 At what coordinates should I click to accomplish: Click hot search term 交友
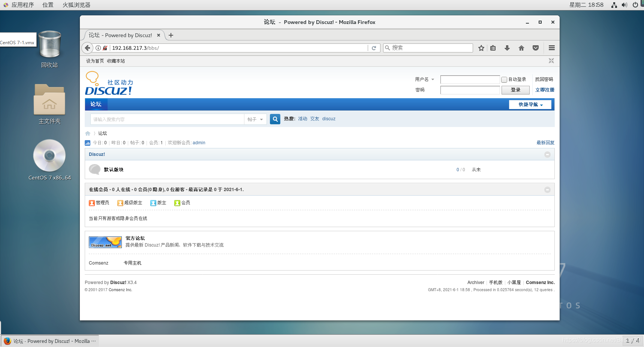(x=315, y=119)
